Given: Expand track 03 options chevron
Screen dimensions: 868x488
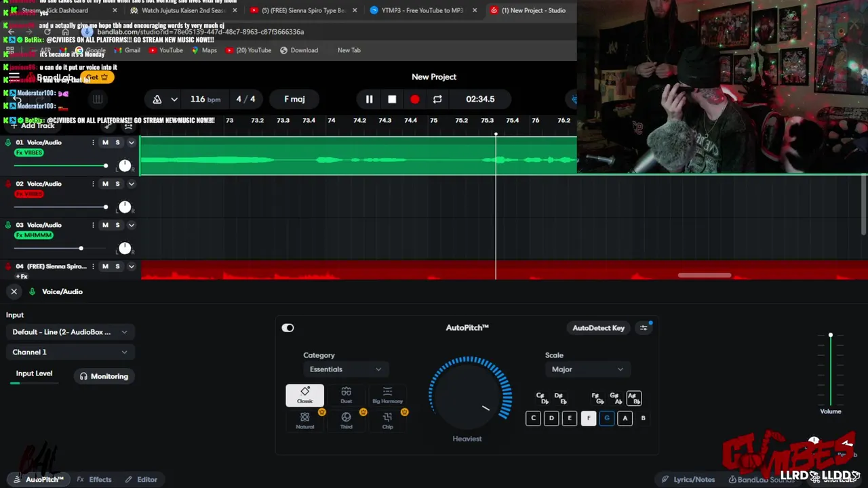Looking at the screenshot, I should pyautogui.click(x=132, y=225).
